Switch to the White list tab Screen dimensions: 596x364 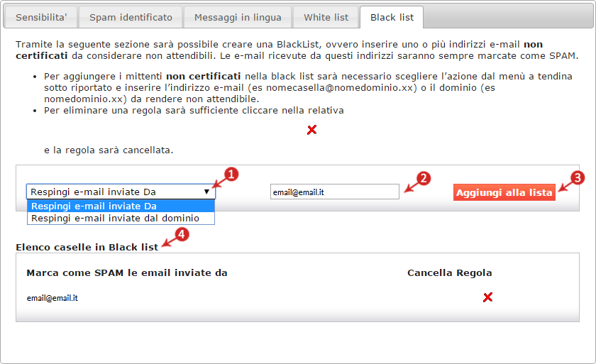point(326,18)
